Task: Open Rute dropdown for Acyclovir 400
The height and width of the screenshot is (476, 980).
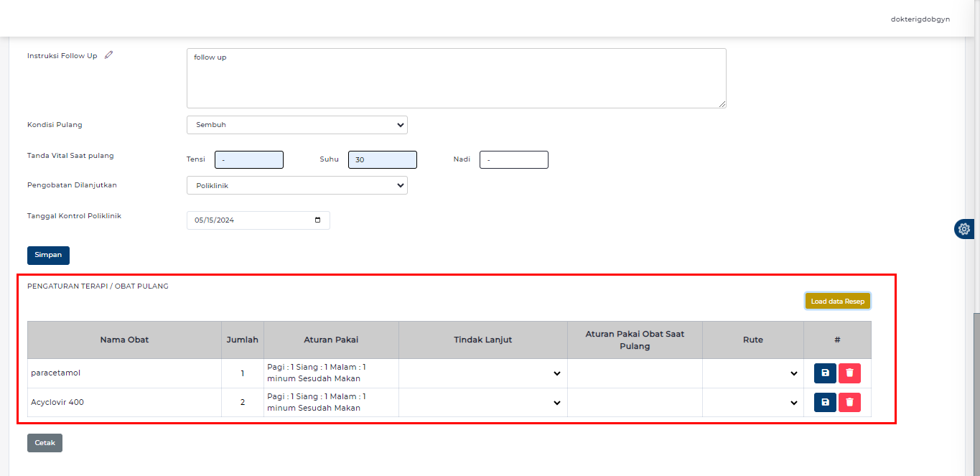Action: point(752,403)
